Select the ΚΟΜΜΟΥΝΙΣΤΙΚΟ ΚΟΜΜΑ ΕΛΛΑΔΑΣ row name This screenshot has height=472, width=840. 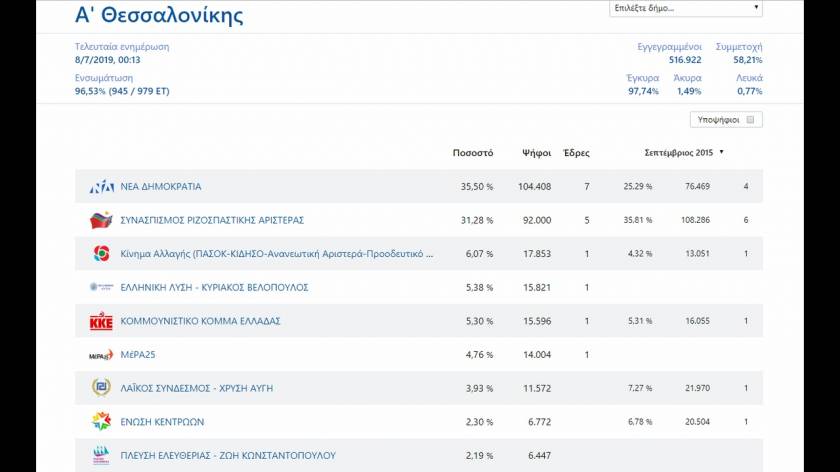(x=200, y=321)
